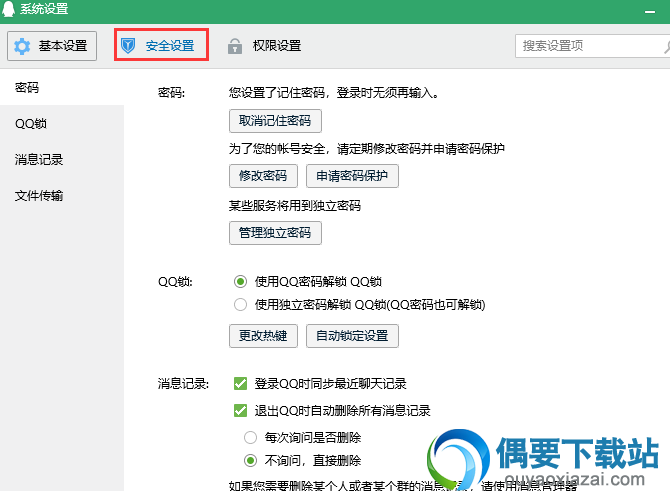
Task: Click the search magnifier icon
Action: pyautogui.click(x=667, y=46)
